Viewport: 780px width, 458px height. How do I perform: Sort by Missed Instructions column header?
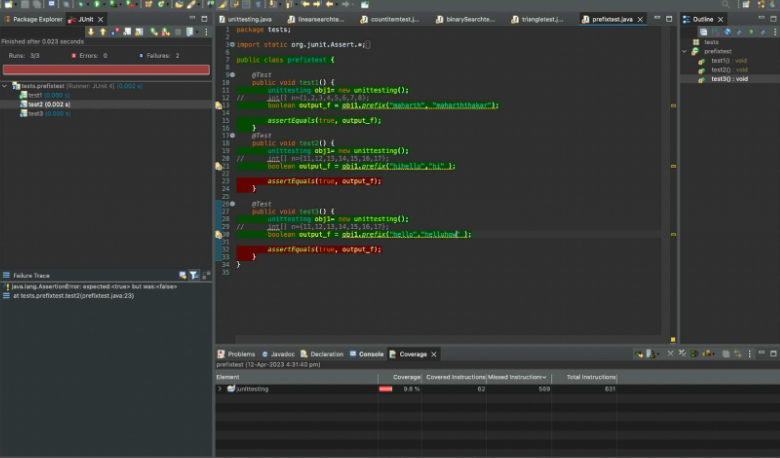[516, 377]
